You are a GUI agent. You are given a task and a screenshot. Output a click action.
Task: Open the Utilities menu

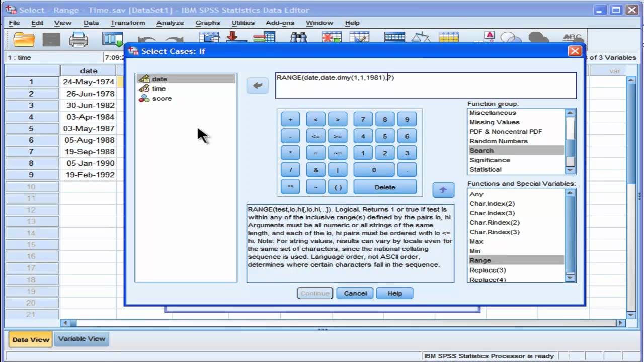[243, 23]
